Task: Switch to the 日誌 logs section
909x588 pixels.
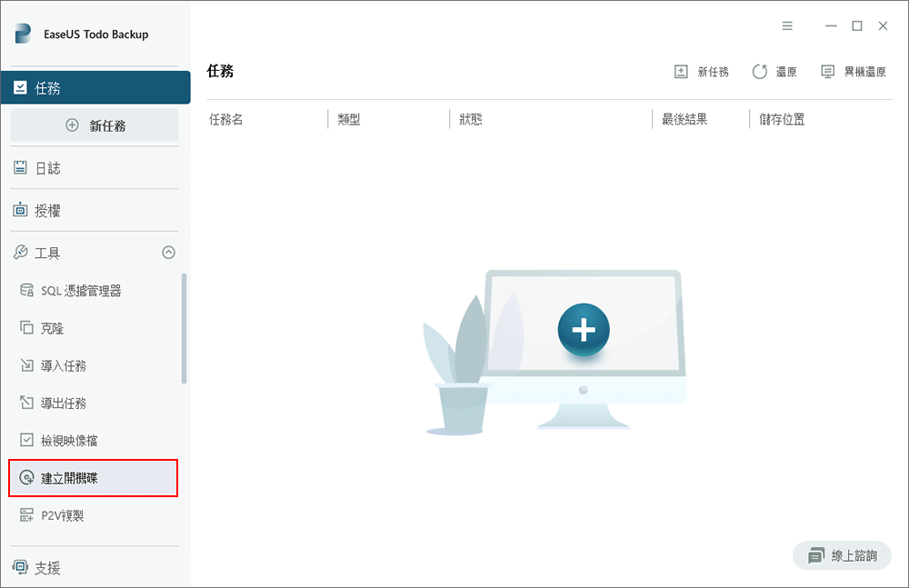Action: (x=47, y=168)
